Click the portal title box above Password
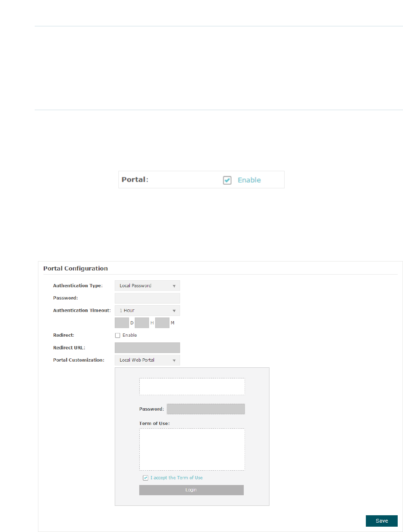This screenshot has width=403, height=532. pos(192,387)
